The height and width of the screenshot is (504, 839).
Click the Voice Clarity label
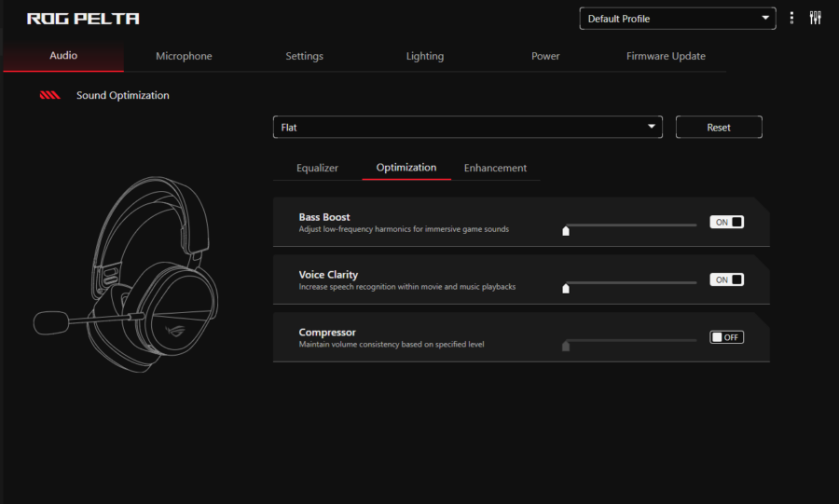328,275
